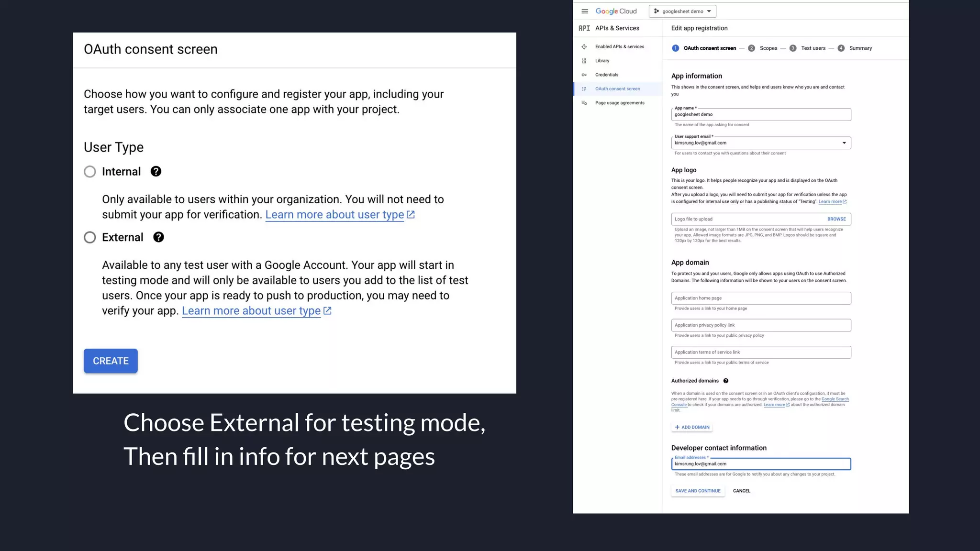Click the Application terms of service link field

761,353
